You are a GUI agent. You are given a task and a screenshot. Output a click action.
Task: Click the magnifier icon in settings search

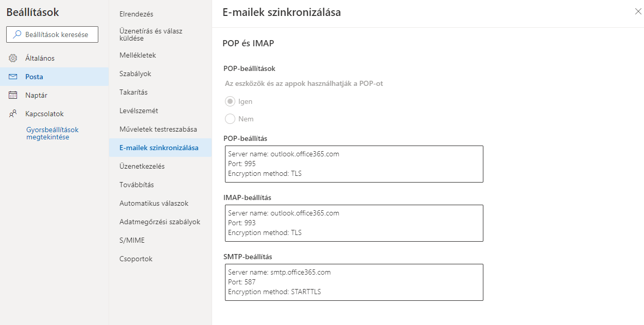click(17, 35)
